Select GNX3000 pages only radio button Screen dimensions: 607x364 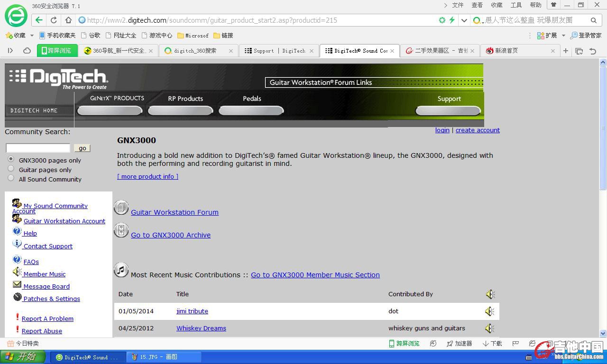[11, 159]
